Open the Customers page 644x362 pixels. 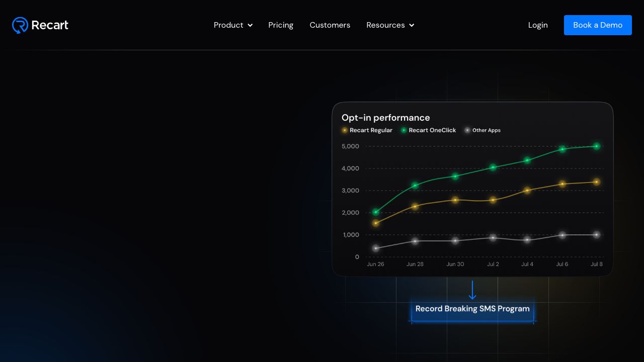[x=330, y=25]
